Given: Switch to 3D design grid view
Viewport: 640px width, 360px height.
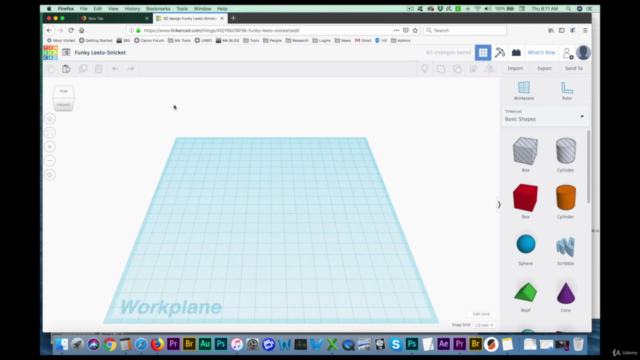Looking at the screenshot, I should pos(483,52).
